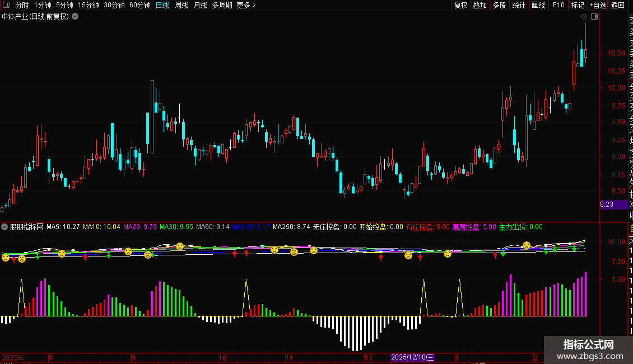Click the MA20: 9.75 indicator value
The image size is (633, 364).
(139, 227)
